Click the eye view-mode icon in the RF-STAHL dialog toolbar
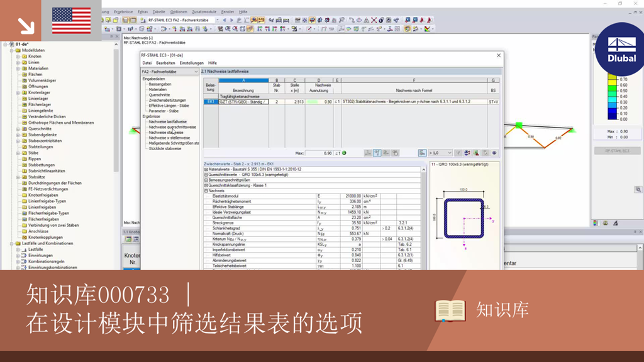This screenshot has width=644, height=362. (x=494, y=153)
